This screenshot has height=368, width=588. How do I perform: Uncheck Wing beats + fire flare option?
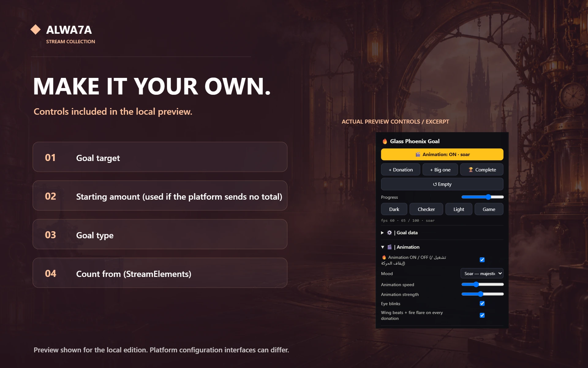482,315
